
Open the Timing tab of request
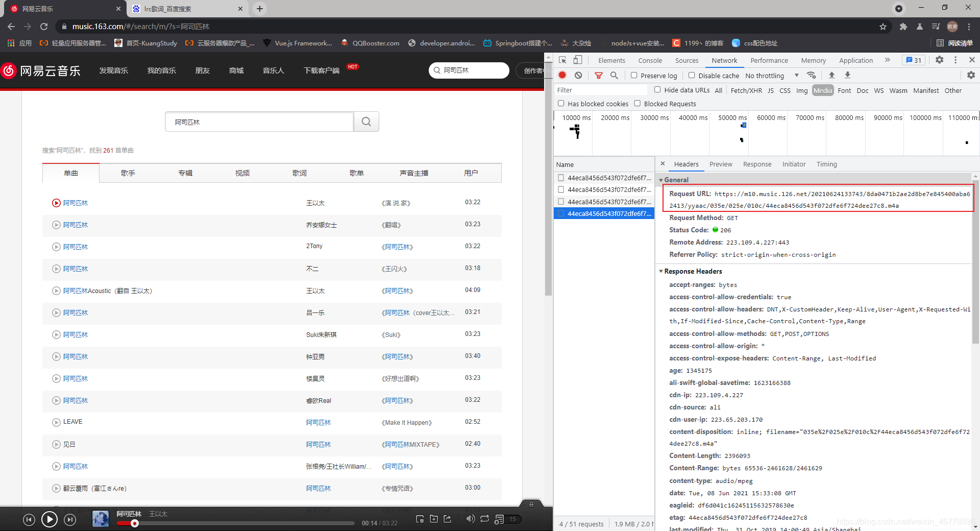coord(826,164)
